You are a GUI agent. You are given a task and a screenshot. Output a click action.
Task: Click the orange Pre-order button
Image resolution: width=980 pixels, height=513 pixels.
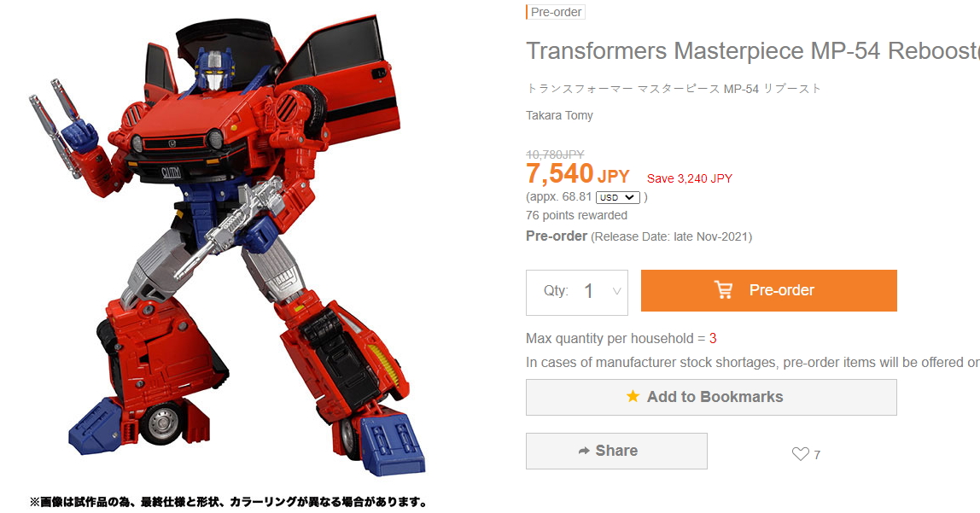[x=769, y=290]
